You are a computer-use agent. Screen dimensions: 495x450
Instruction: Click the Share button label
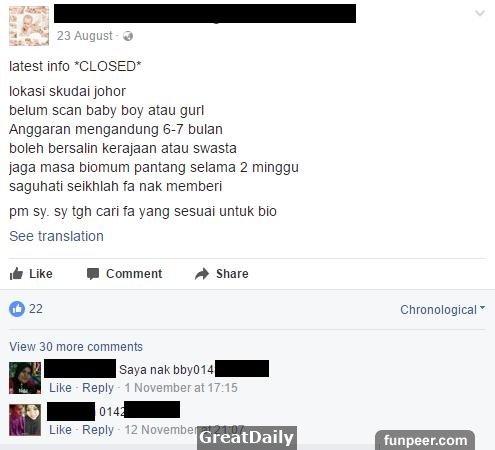click(232, 274)
